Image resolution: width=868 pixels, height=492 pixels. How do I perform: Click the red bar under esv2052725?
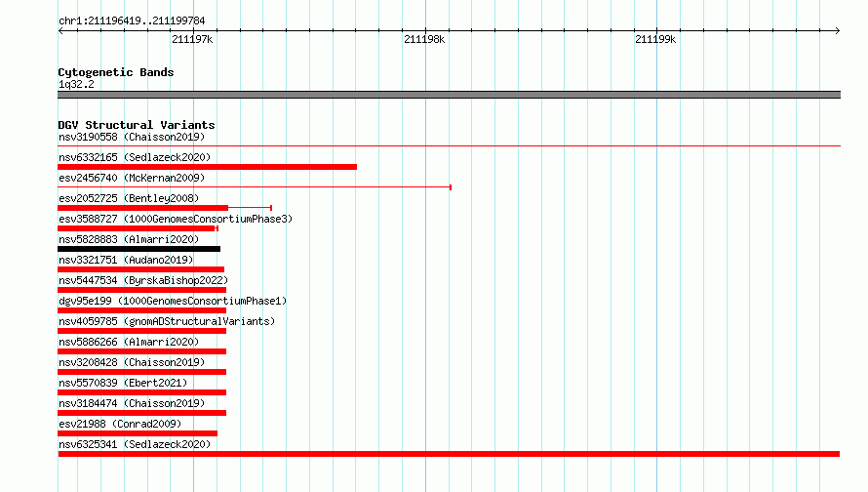click(142, 208)
